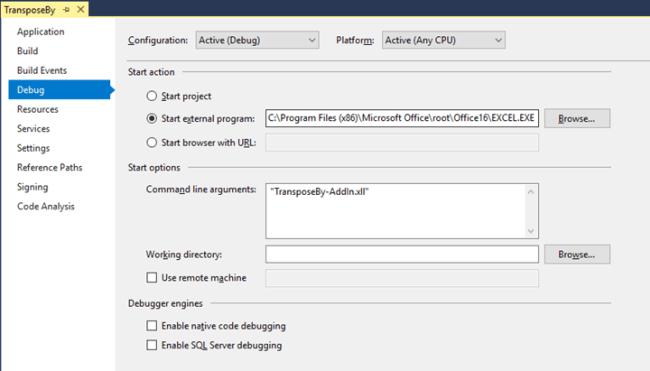
Task: Select Start external program option
Action: pyautogui.click(x=152, y=119)
